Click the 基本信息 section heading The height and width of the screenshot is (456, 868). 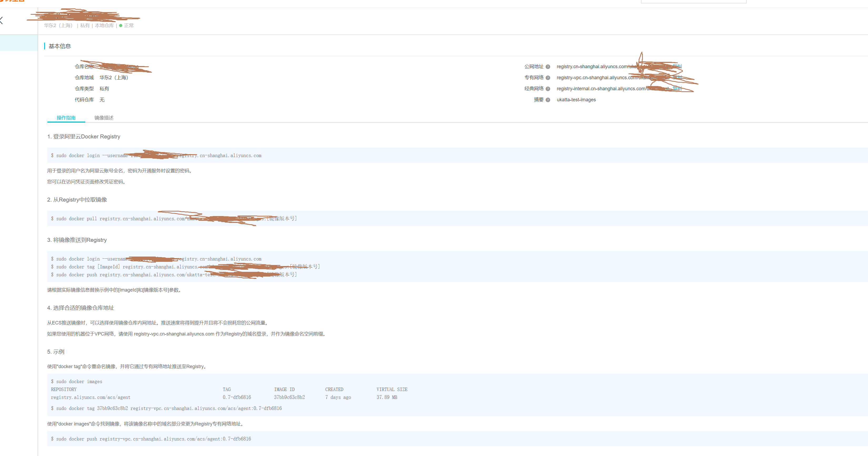point(60,46)
